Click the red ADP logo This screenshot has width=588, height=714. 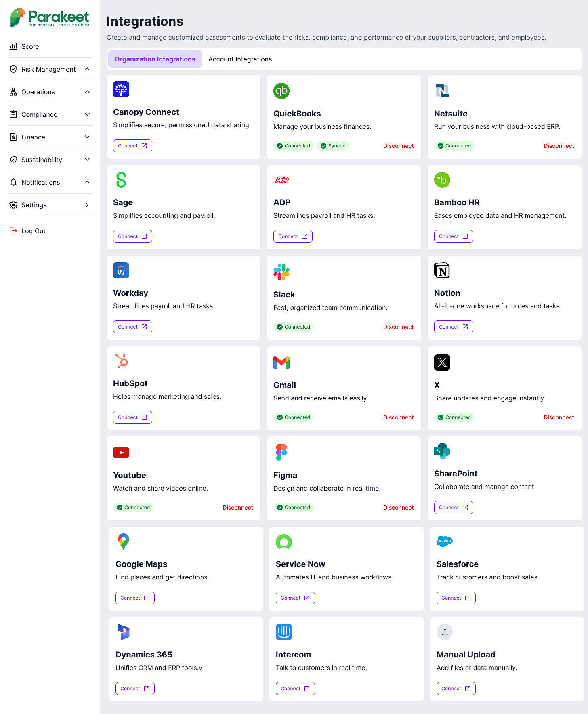click(281, 180)
